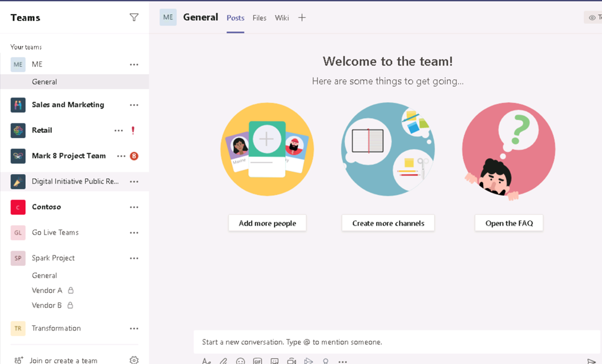Click the eye button in top-right header
The height and width of the screenshot is (364, 602).
pyautogui.click(x=593, y=17)
